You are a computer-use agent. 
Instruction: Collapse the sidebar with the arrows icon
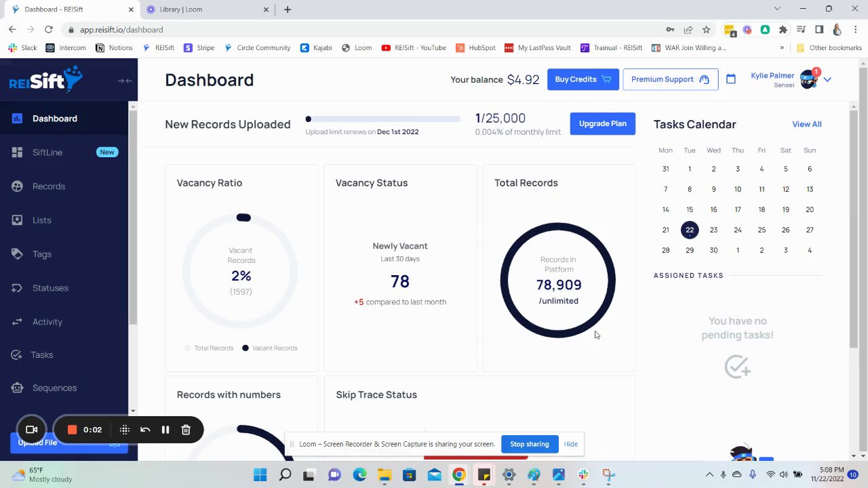point(124,81)
